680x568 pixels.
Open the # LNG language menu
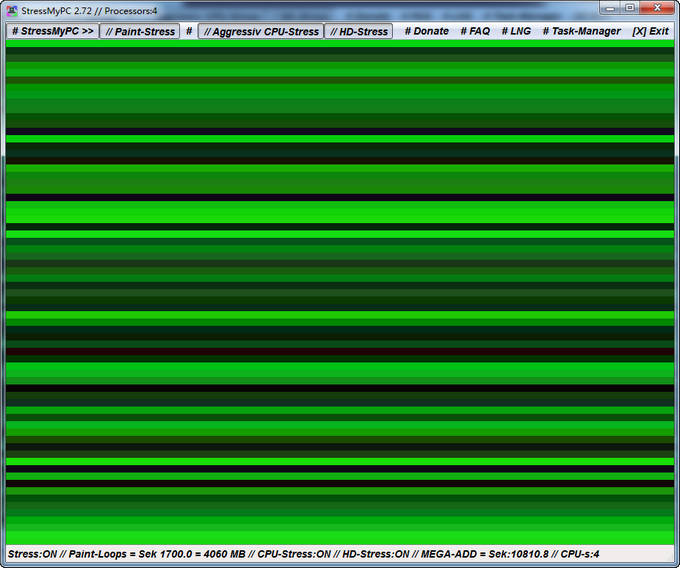[516, 31]
